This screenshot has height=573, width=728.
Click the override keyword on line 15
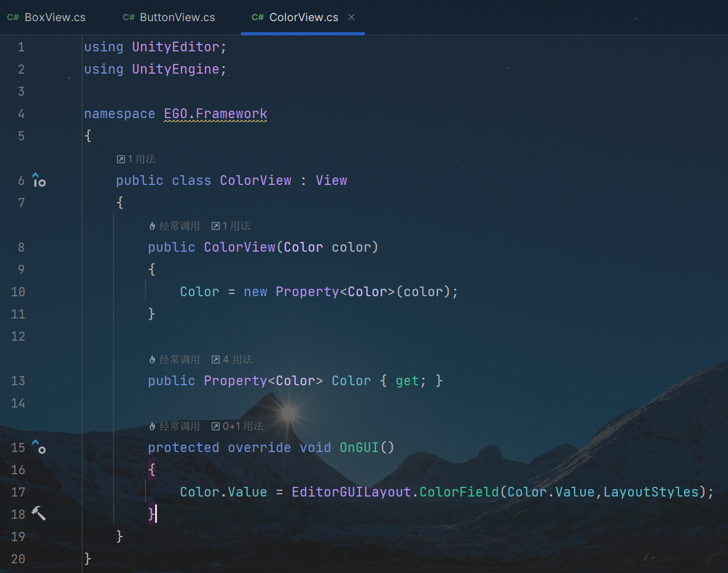coord(260,447)
